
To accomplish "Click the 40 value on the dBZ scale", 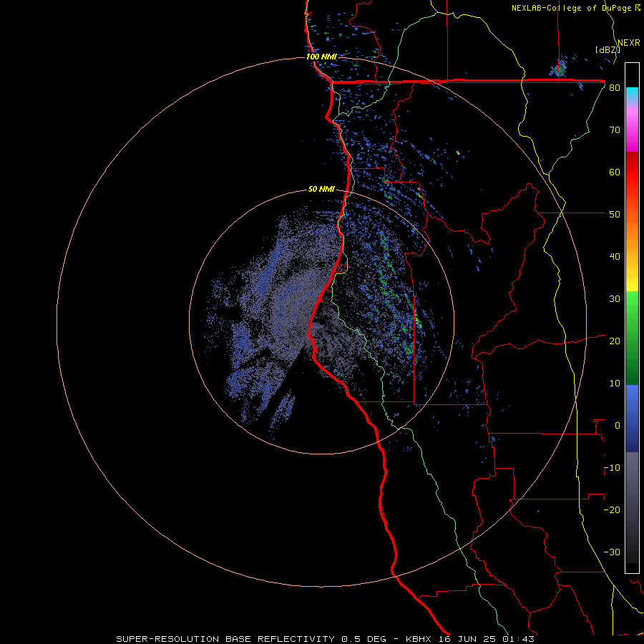I will pos(615,257).
